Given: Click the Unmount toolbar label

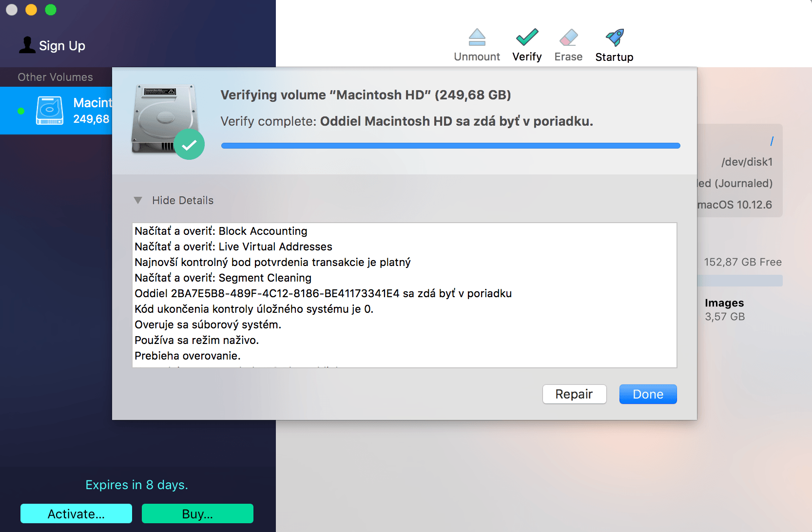Looking at the screenshot, I should tap(477, 57).
